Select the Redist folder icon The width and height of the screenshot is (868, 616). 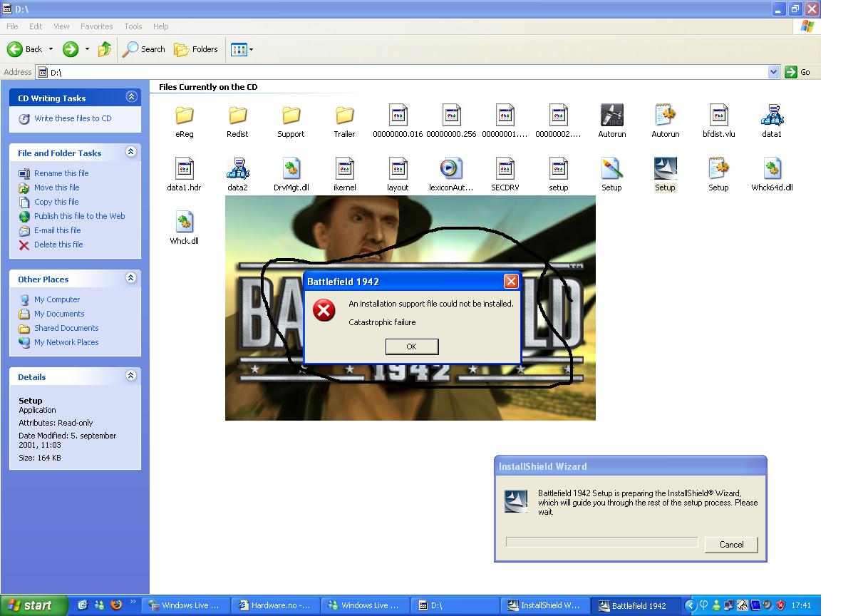tap(237, 115)
